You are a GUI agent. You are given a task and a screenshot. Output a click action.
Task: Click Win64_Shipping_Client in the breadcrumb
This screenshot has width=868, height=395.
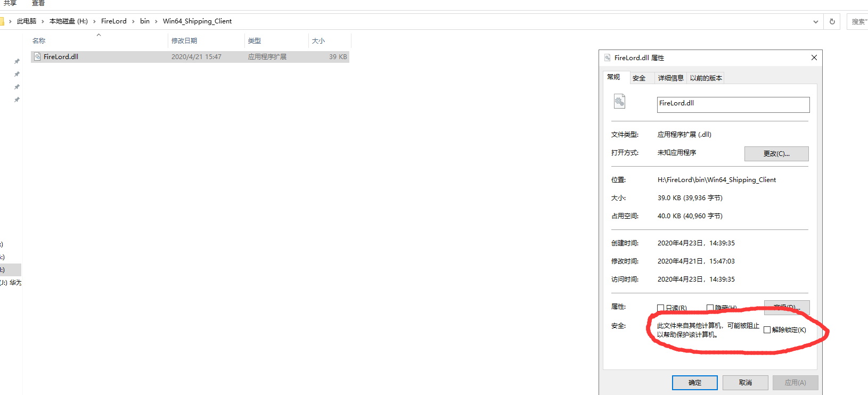click(x=198, y=21)
